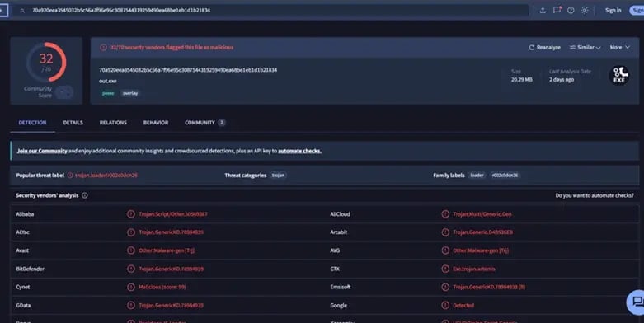Open the notifications icon with red dot
Screen dimensions: 644x323
[557, 10]
